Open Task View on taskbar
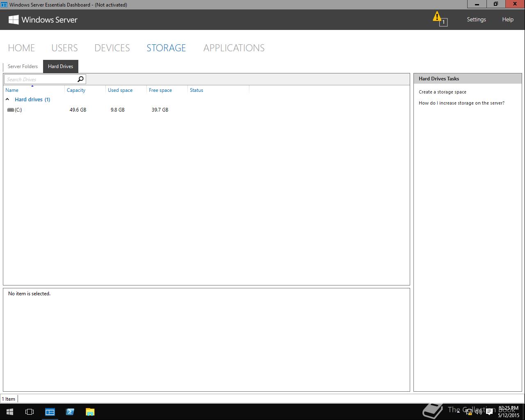Image resolution: width=525 pixels, height=420 pixels. point(30,412)
